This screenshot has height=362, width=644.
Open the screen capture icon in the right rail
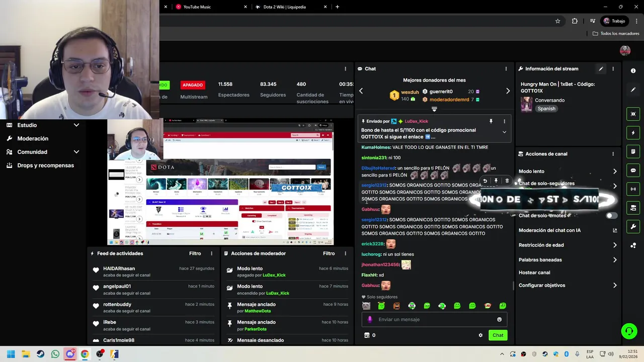click(x=633, y=114)
